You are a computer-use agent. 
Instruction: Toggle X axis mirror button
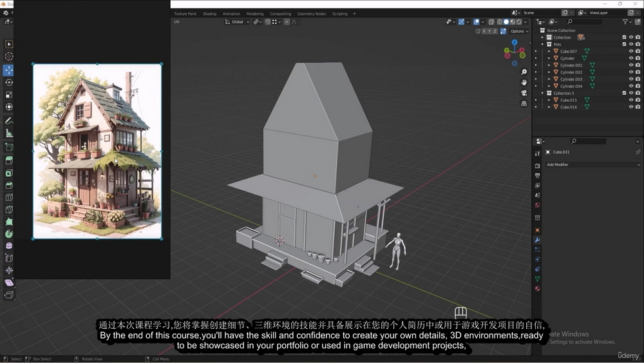(484, 31)
